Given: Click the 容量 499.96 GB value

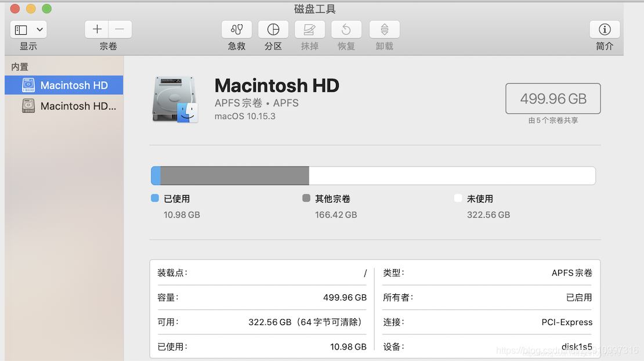Looking at the screenshot, I should click(x=345, y=297).
